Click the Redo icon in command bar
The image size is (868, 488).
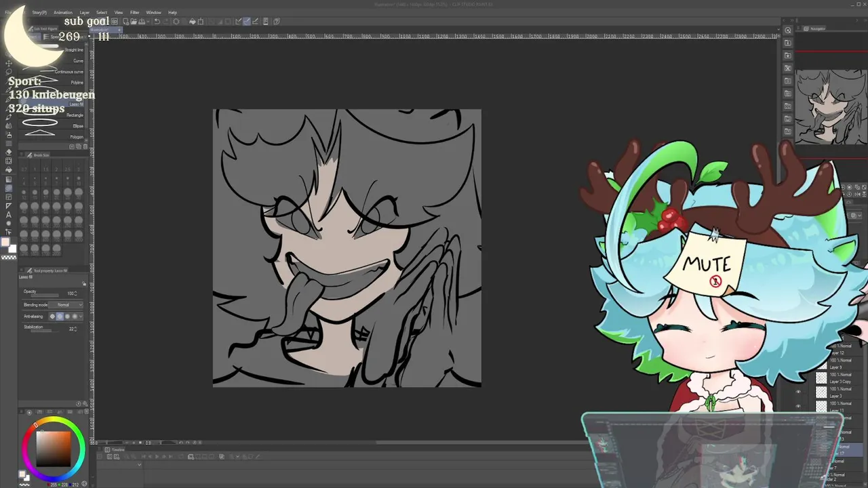tap(166, 22)
